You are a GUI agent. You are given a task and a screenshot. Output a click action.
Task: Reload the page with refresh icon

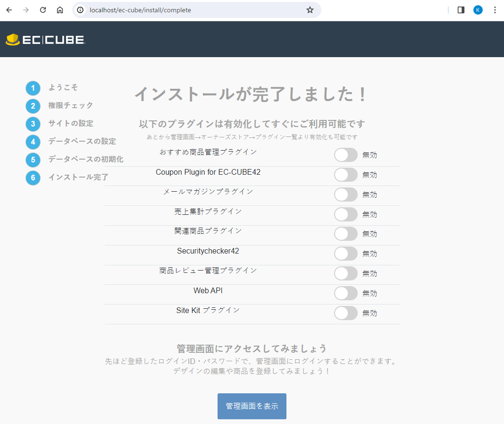click(x=43, y=10)
